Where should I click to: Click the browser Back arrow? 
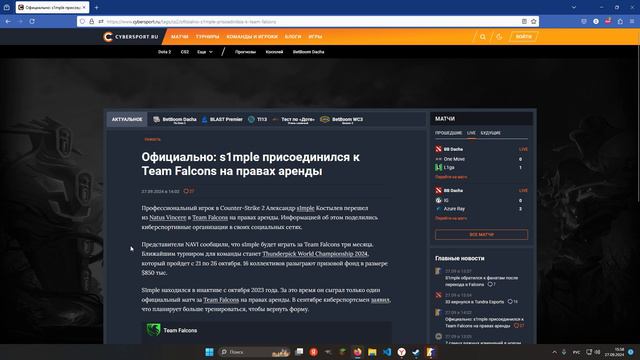[x=8, y=21]
